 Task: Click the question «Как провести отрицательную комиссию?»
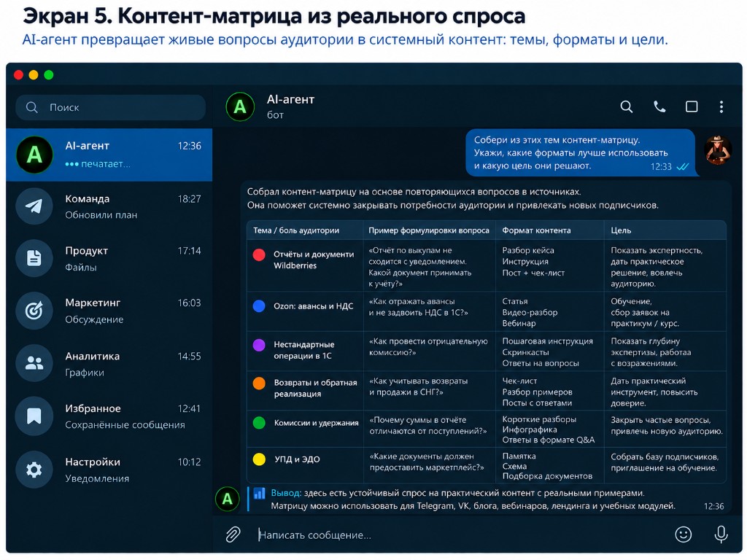[428, 346]
